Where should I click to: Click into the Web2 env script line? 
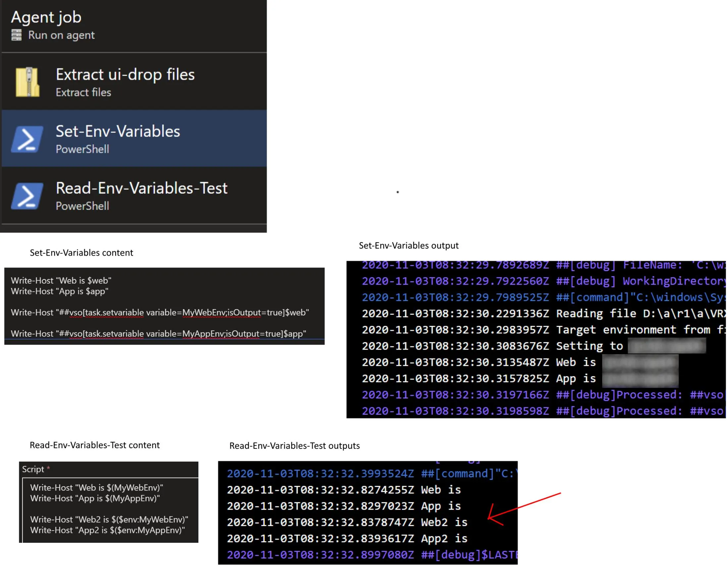pos(109,520)
